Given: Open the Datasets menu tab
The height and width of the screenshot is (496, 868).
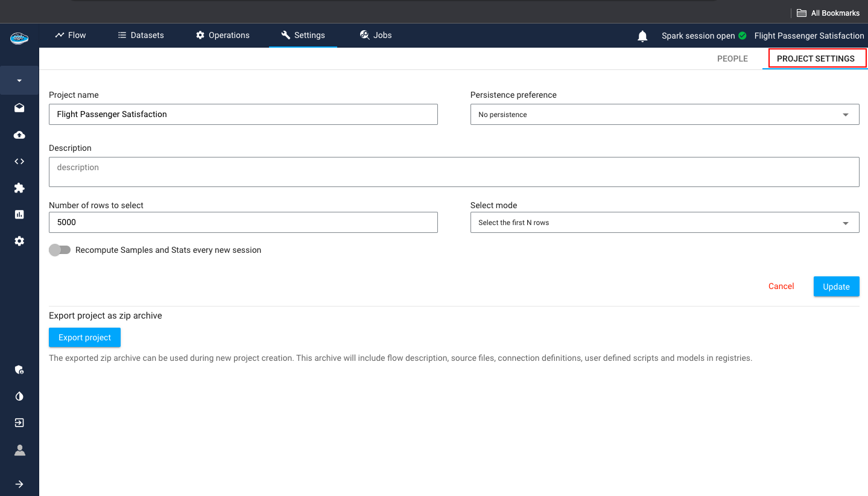Looking at the screenshot, I should point(141,35).
